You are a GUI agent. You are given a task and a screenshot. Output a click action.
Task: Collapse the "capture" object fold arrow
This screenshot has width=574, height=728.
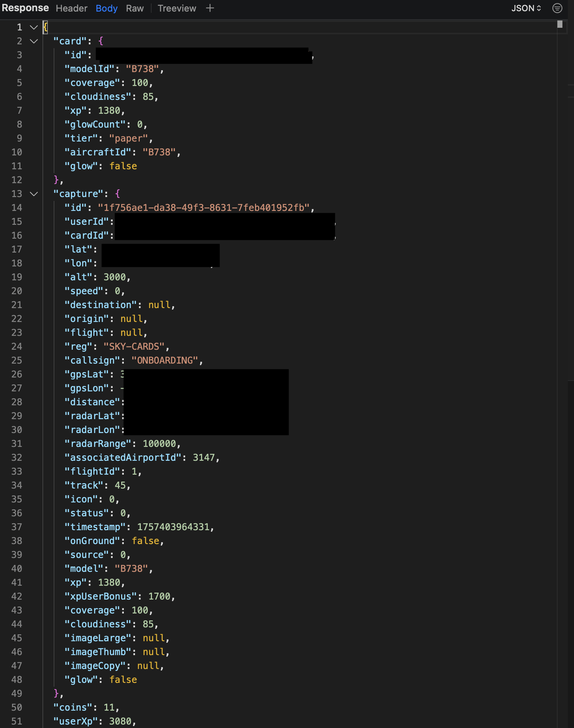[x=34, y=194]
